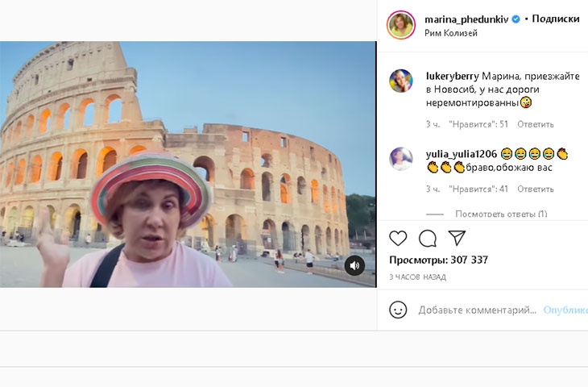
Task: View the 51 likes on lukeryberry's comment
Action: point(479,124)
